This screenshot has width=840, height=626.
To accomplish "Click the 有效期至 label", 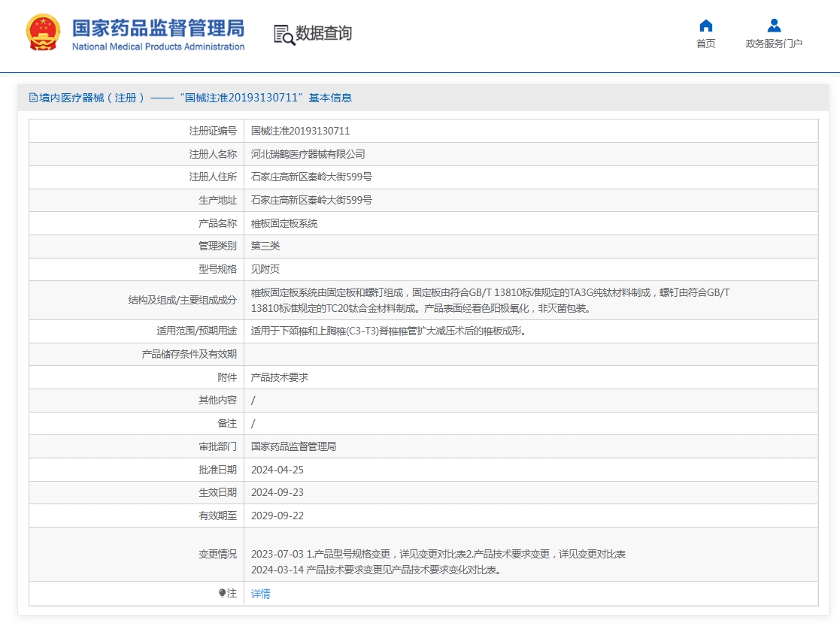I will pyautogui.click(x=217, y=516).
